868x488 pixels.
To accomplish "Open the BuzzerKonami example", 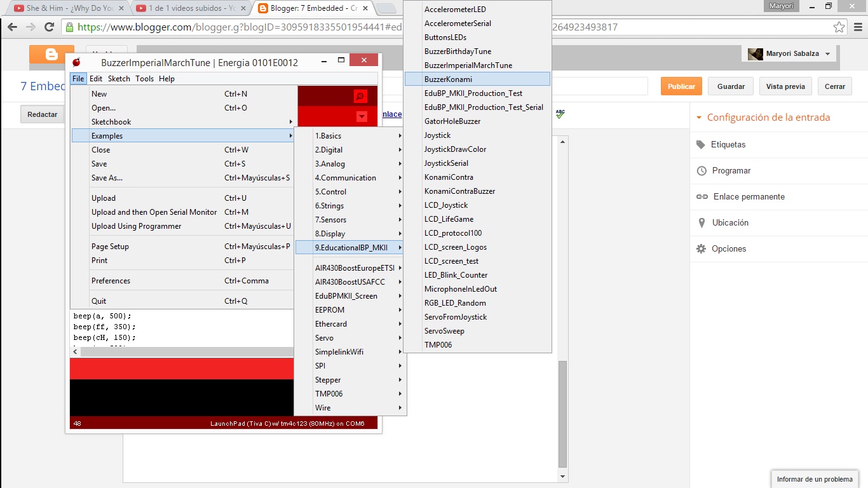I will (x=477, y=79).
